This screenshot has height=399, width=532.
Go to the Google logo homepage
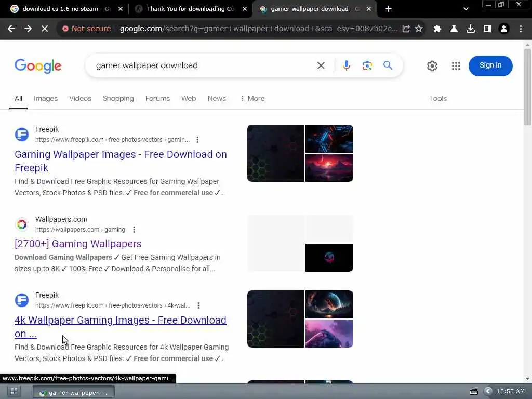pos(38,66)
